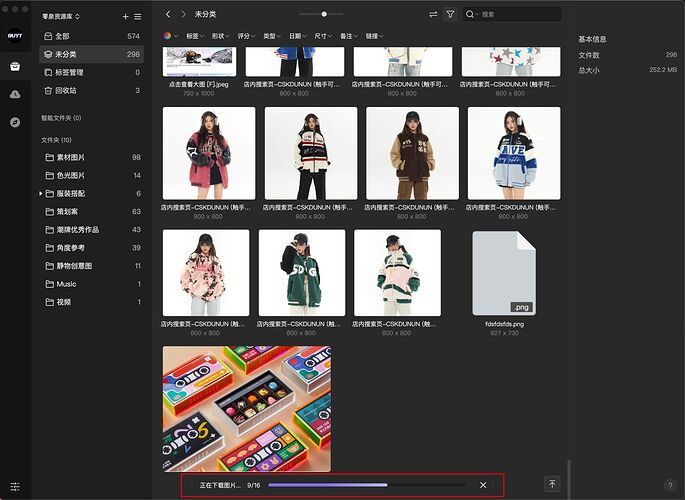
Task: Open the 素材图片 folder
Action: tap(70, 157)
